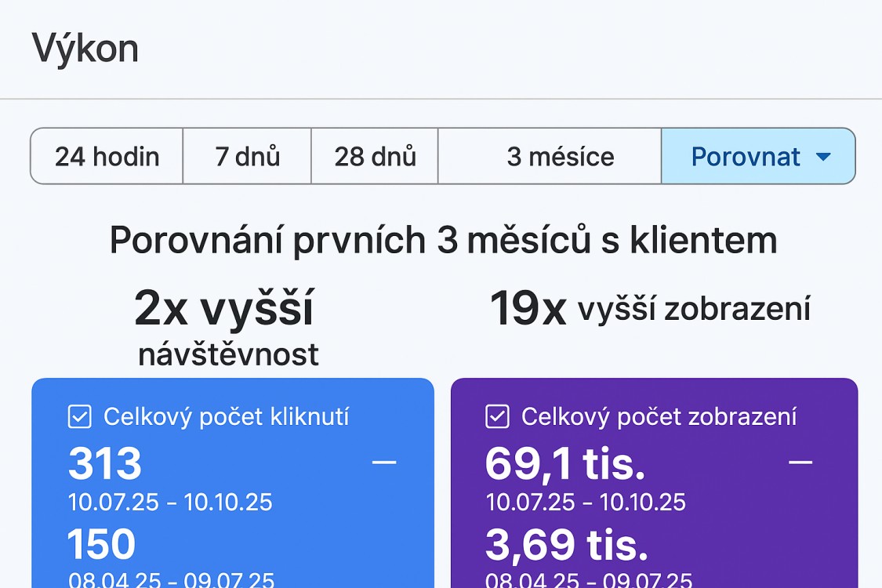The width and height of the screenshot is (882, 588).
Task: Select the 7 dnů period tab
Action: tap(246, 156)
